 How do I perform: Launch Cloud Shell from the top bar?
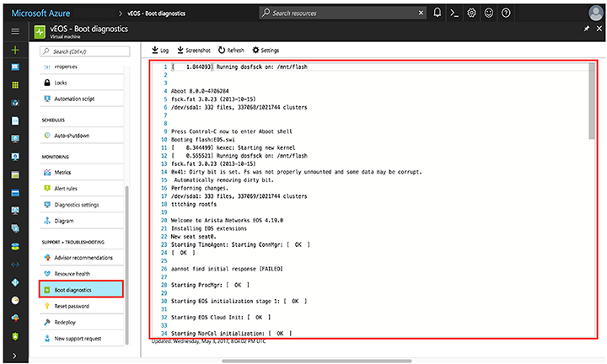pyautogui.click(x=454, y=13)
